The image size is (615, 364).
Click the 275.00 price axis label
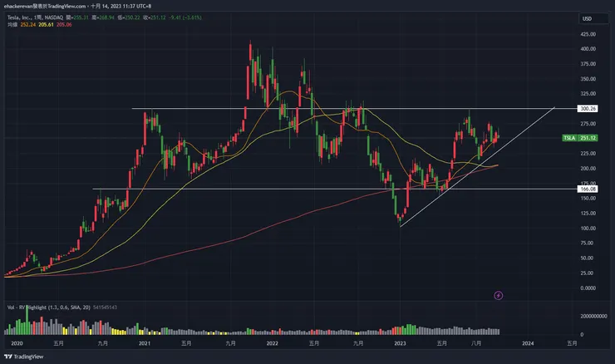[588, 124]
